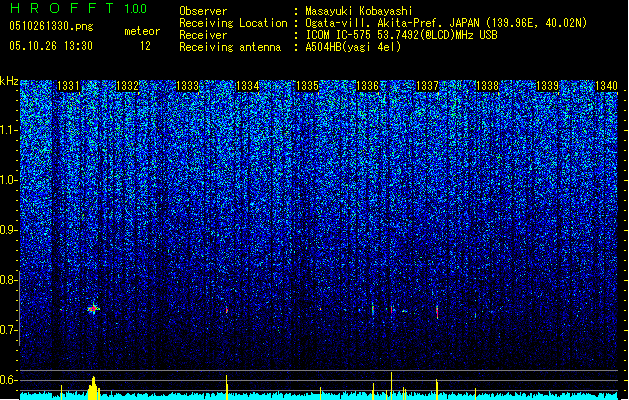Click the kHz axis unit label
The width and height of the screenshot is (629, 400).
pyautogui.click(x=9, y=81)
